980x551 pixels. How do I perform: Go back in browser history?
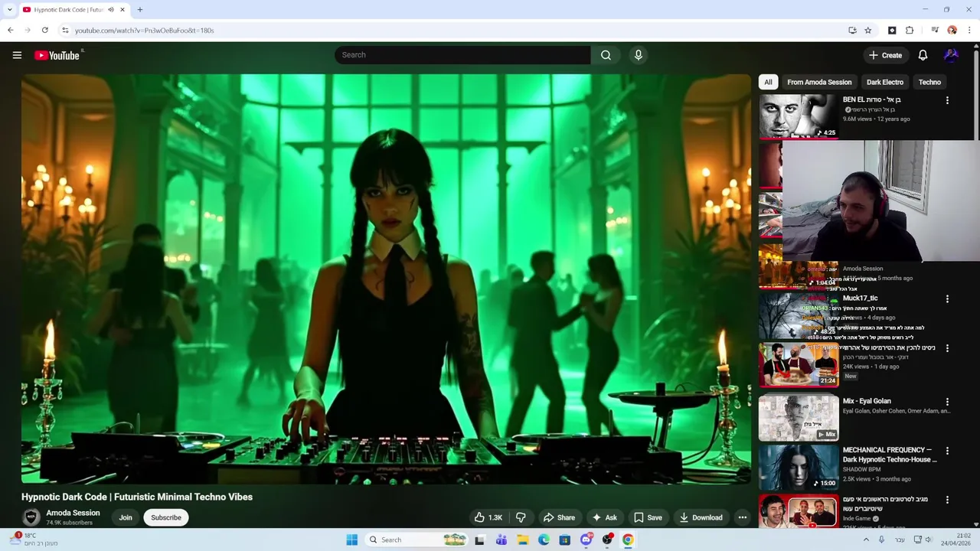pyautogui.click(x=10, y=31)
